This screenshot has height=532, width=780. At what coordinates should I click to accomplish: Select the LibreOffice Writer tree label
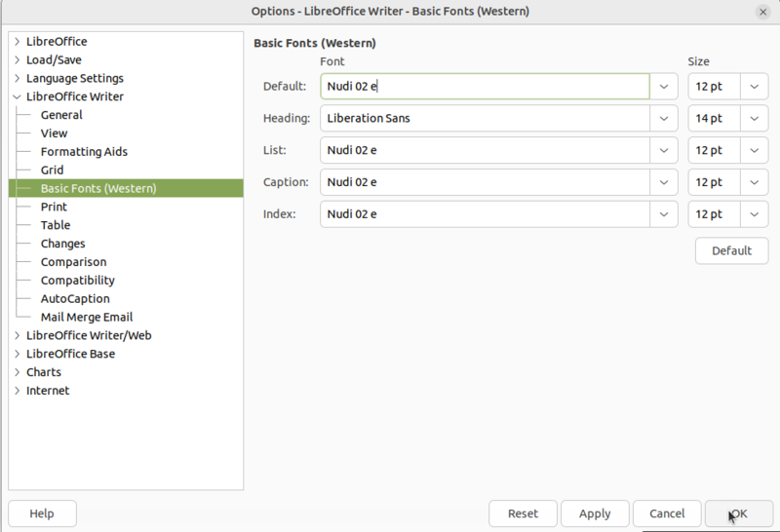[75, 97]
